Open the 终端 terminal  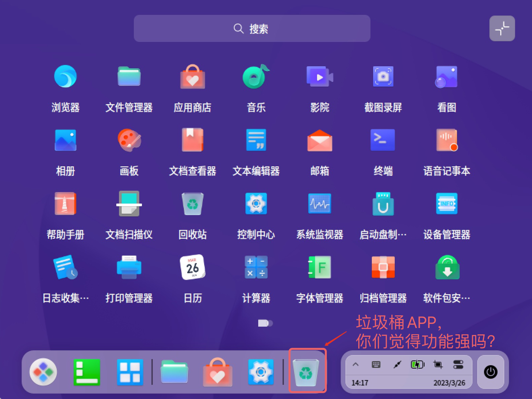pyautogui.click(x=383, y=140)
